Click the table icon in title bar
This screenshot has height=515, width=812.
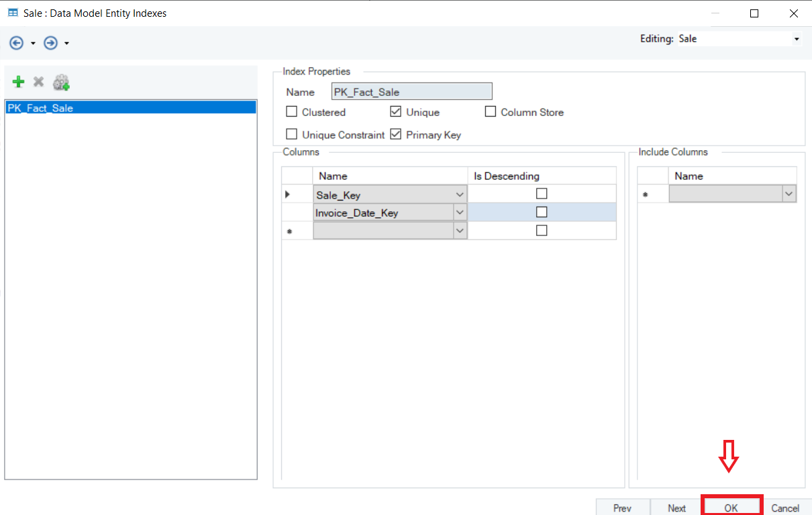[13, 13]
